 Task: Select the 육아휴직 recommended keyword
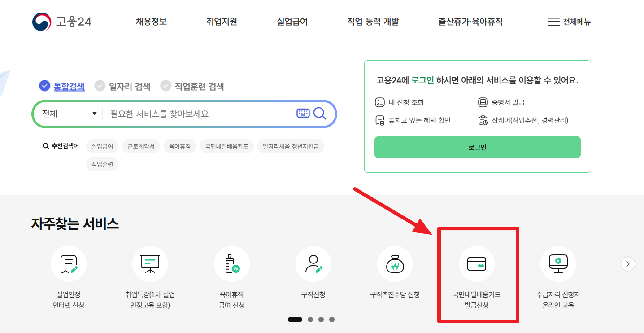point(180,146)
